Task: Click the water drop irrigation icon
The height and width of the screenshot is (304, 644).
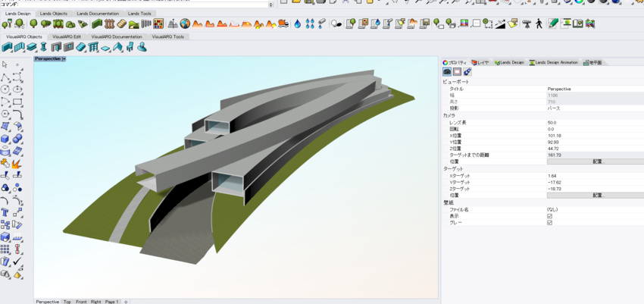Action: pyautogui.click(x=298, y=24)
